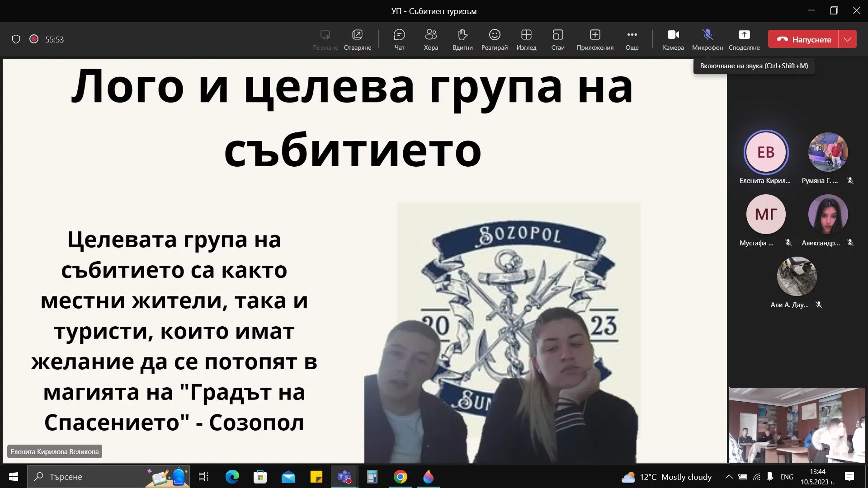868x488 pixels.
Task: Click the battery status tray icon
Action: tap(743, 477)
